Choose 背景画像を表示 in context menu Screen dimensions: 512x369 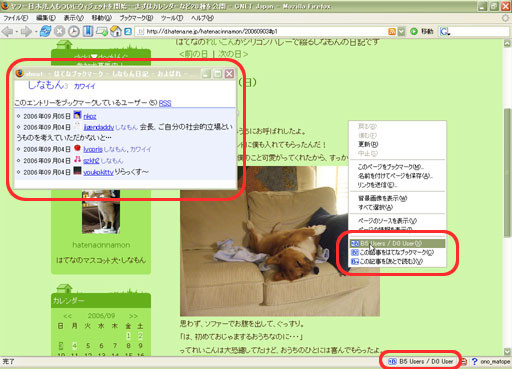coord(397,198)
